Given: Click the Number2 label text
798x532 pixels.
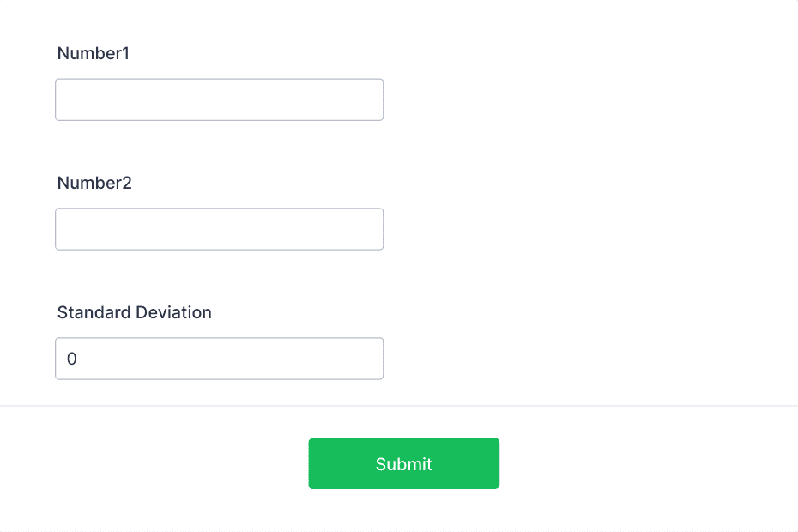Looking at the screenshot, I should (x=94, y=183).
